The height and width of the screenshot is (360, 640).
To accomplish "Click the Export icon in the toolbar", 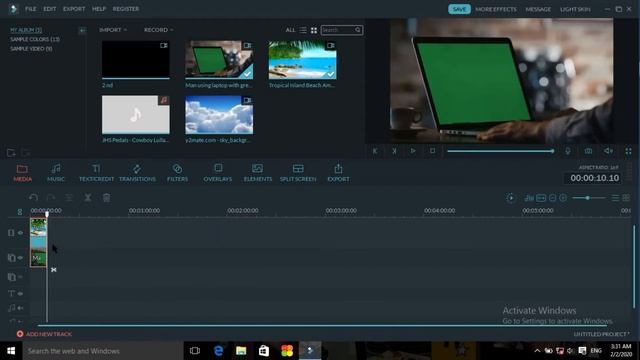I will click(338, 173).
